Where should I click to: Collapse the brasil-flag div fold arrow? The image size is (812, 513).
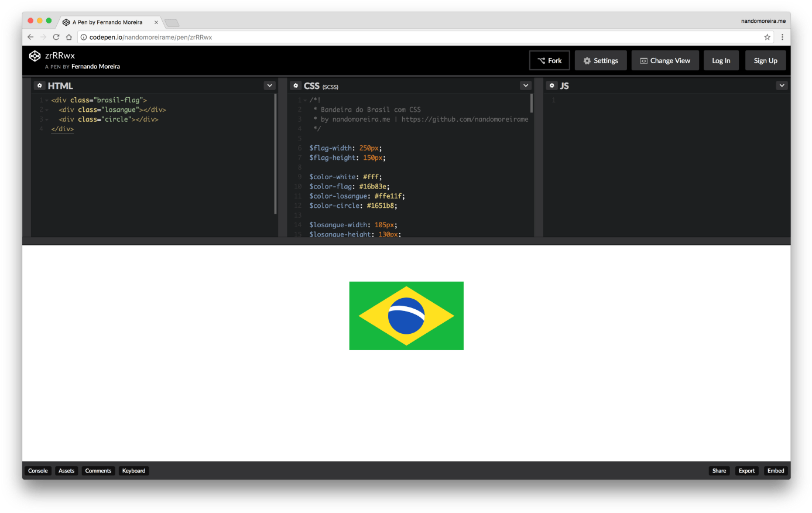click(47, 100)
